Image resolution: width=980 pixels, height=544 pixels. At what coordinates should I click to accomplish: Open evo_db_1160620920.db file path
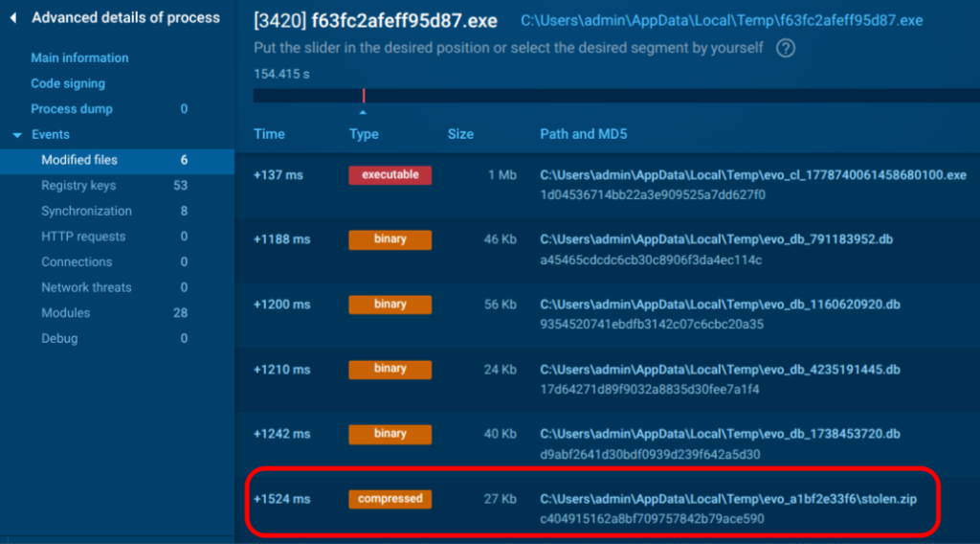pos(720,305)
